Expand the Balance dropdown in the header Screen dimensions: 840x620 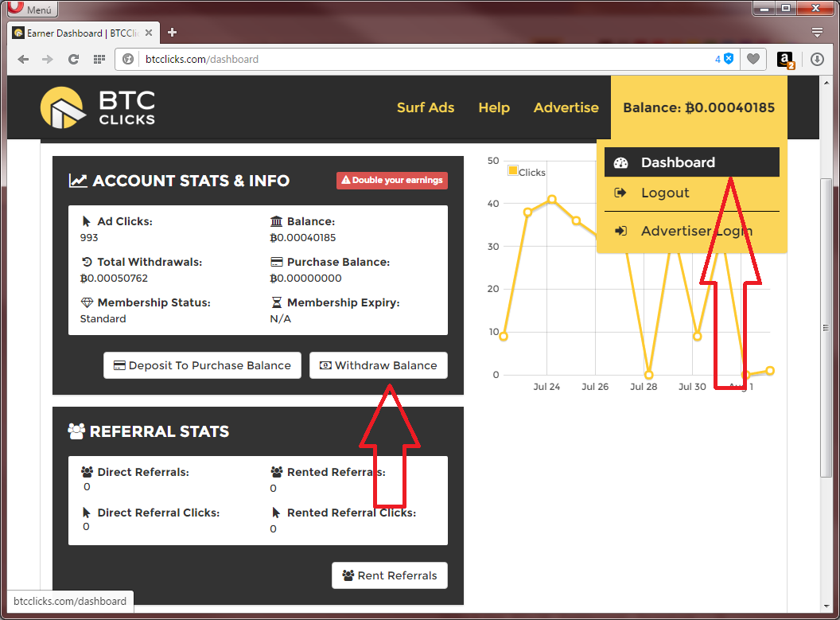tap(698, 107)
